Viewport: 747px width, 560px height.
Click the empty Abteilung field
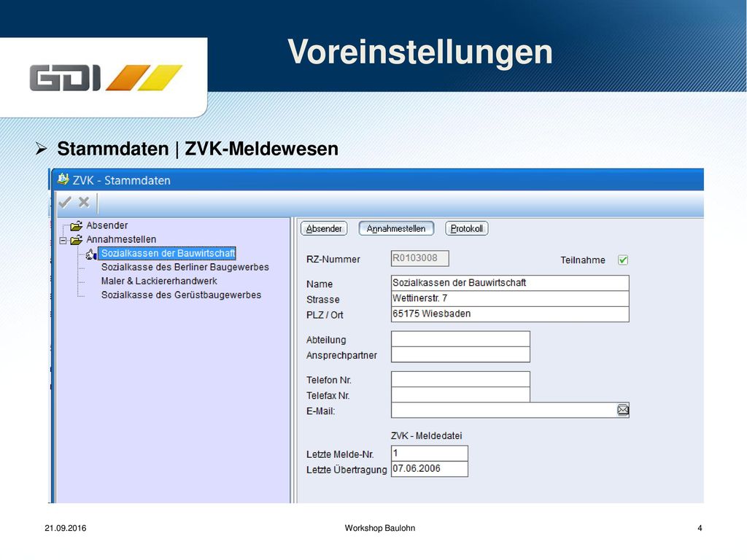pos(460,339)
